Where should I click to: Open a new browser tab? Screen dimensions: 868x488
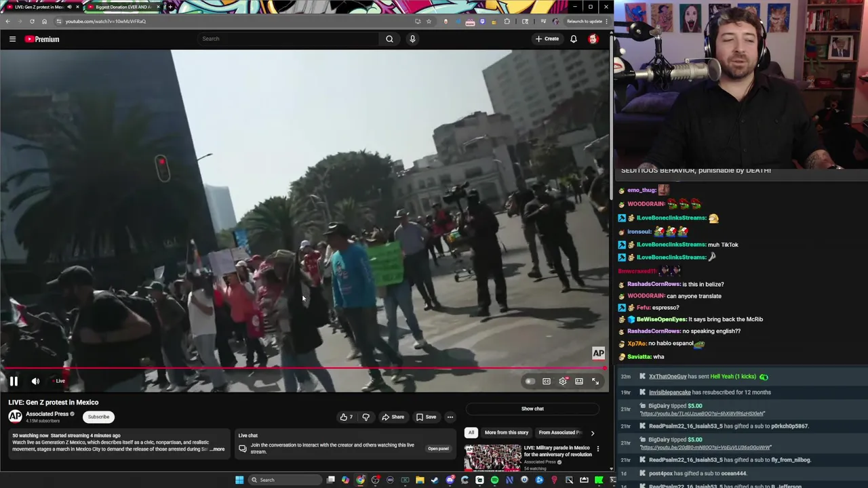170,7
